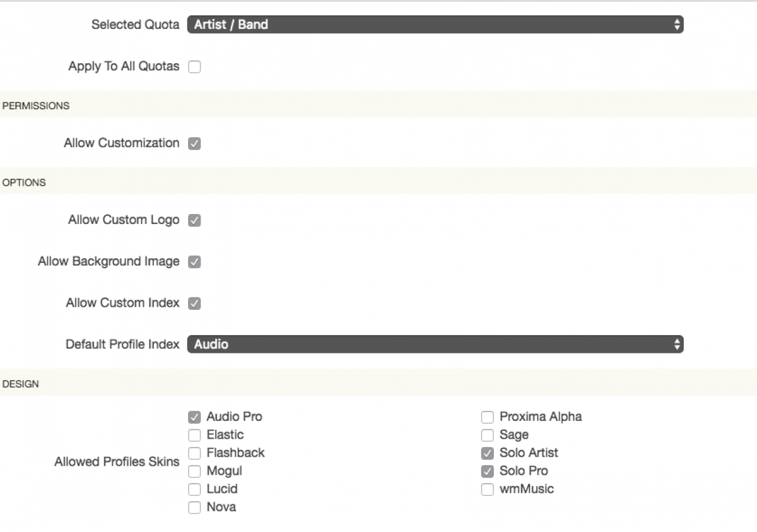Enable the Elastic skin checkbox
Image resolution: width=757 pixels, height=532 pixels.
point(195,436)
